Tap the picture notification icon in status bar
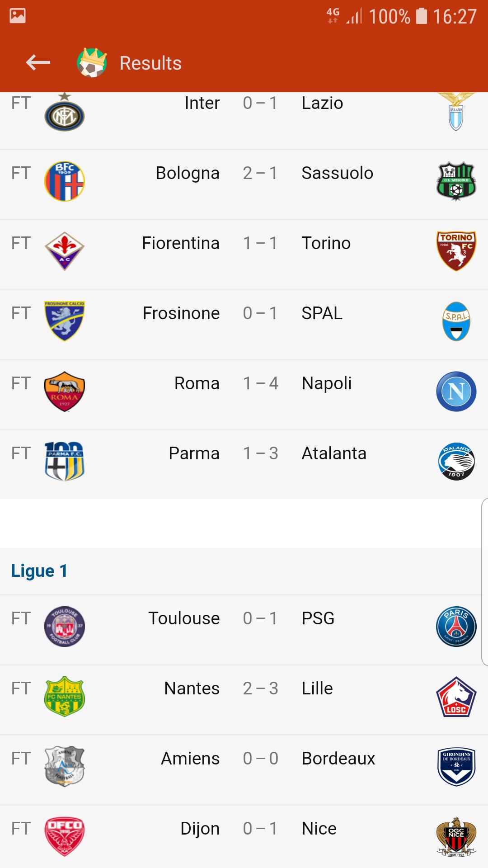488x868 pixels. pyautogui.click(x=18, y=16)
